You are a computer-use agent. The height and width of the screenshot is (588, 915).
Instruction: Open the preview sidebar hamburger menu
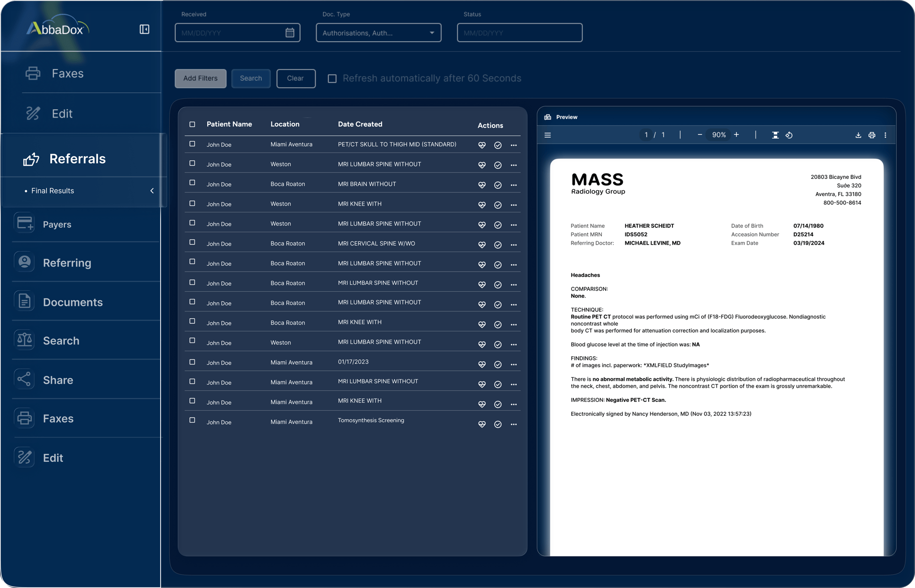[547, 135]
